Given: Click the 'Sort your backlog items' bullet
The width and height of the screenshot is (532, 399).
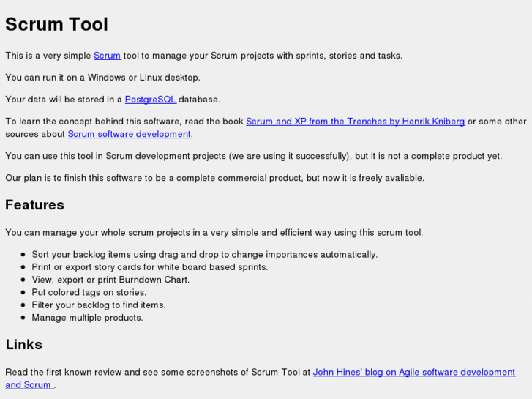Looking at the screenshot, I should [x=204, y=255].
